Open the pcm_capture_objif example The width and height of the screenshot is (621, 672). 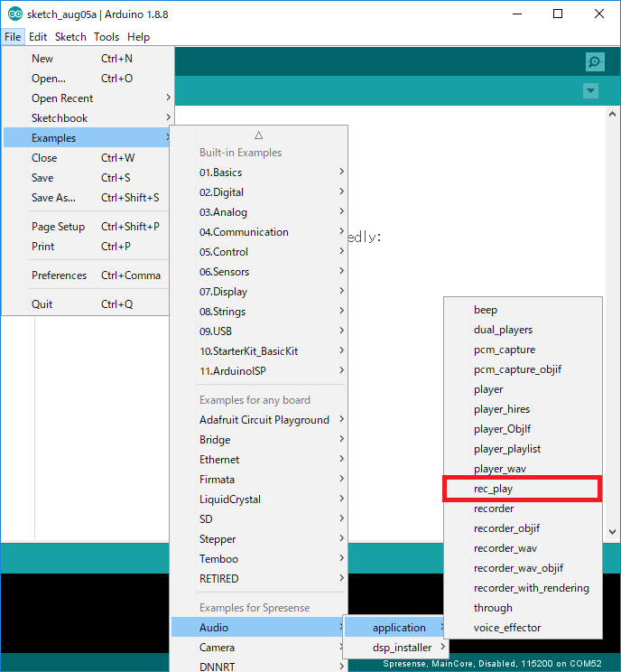coord(523,369)
